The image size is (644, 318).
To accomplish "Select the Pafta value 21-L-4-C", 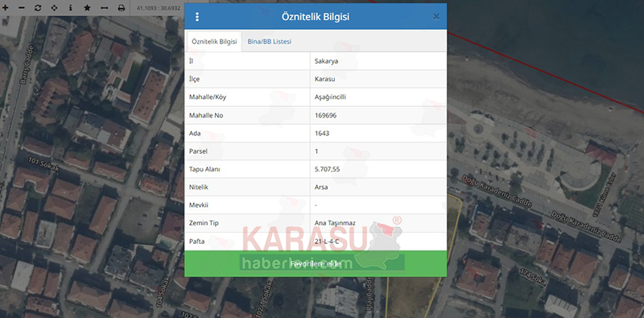I will pos(327,242).
